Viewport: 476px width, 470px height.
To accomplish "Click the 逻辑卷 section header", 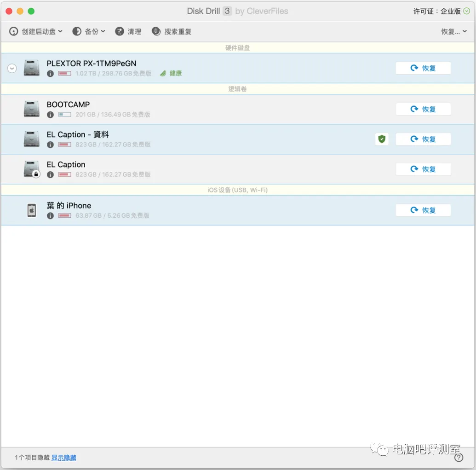I will point(238,89).
